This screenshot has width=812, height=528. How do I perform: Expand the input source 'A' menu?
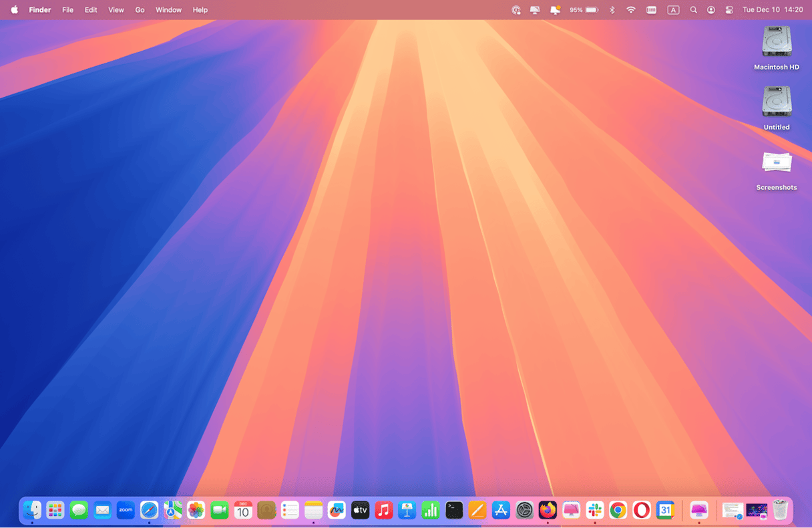pyautogui.click(x=673, y=10)
